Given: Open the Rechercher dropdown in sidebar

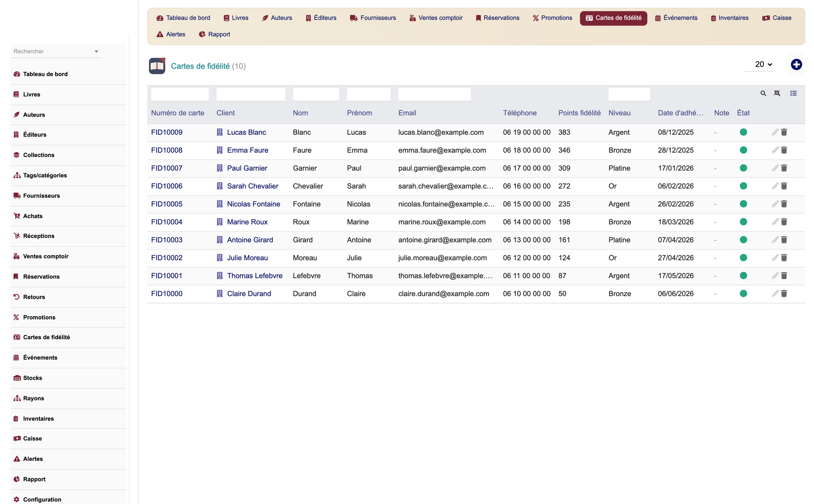Looking at the screenshot, I should pos(56,51).
